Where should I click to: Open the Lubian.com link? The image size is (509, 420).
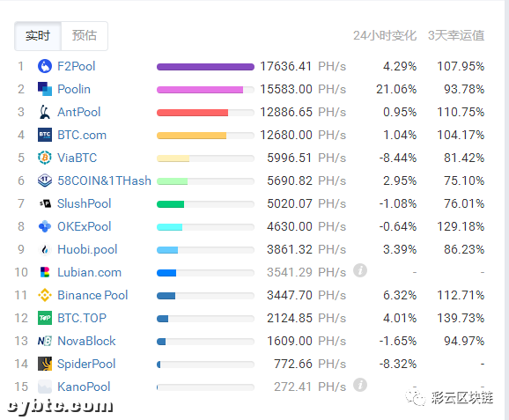pyautogui.click(x=89, y=272)
